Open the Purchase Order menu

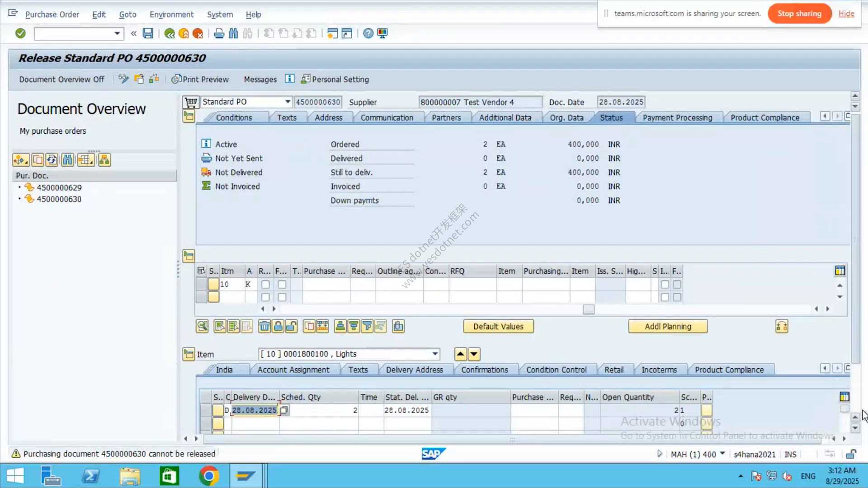(52, 14)
